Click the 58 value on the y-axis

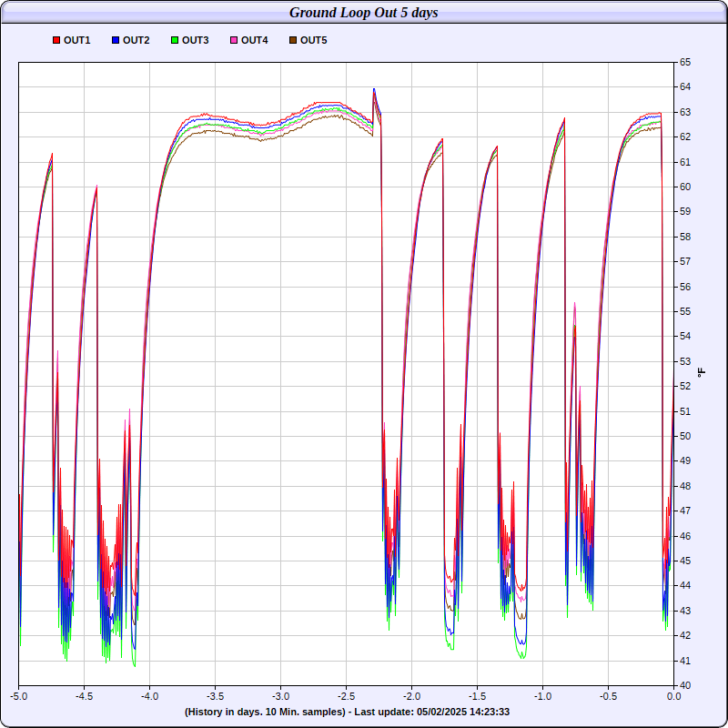(685, 237)
